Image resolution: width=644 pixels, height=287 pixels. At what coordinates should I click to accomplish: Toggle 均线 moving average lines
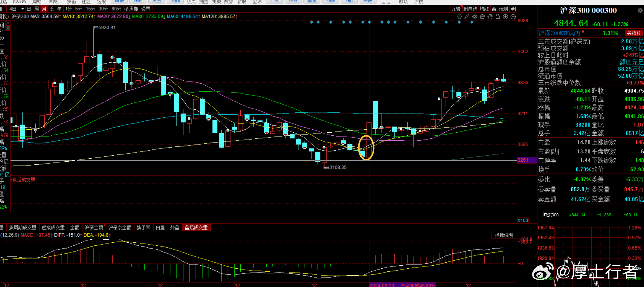(x=484, y=9)
